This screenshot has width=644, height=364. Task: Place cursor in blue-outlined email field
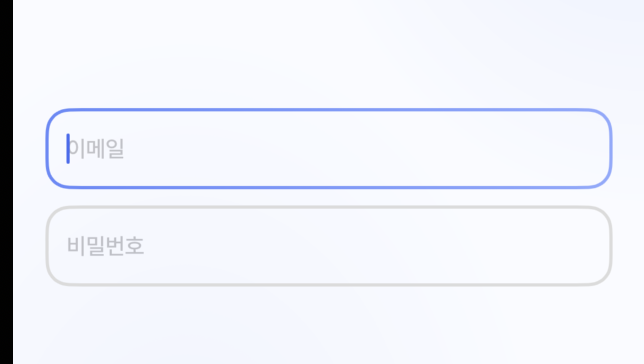pyautogui.click(x=329, y=148)
